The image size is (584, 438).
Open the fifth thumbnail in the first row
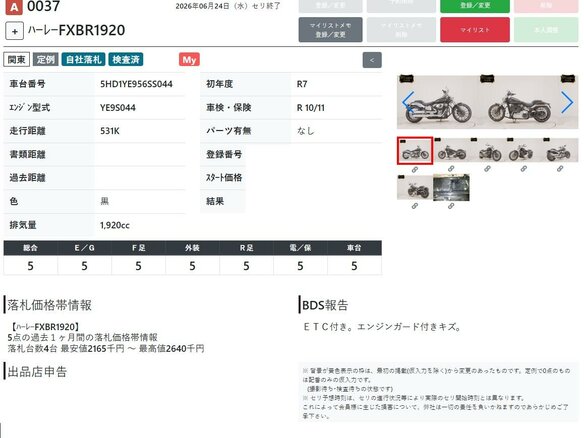560,150
